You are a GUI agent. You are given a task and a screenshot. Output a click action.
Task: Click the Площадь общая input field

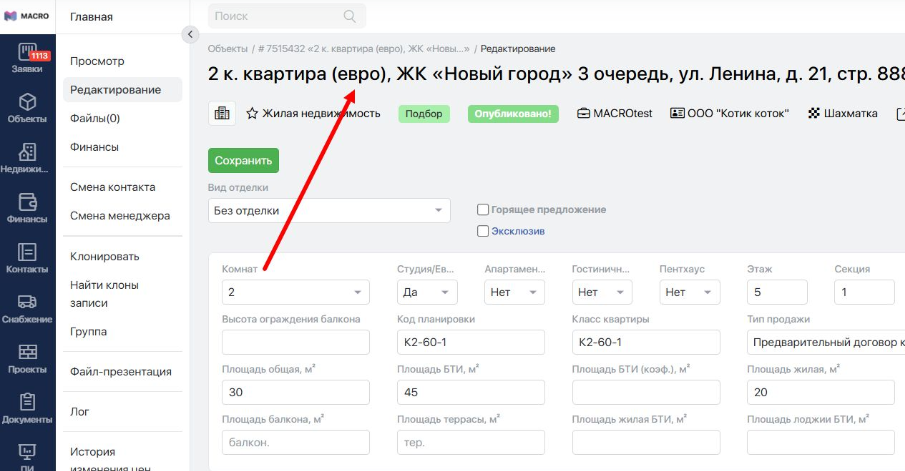[x=295, y=392]
